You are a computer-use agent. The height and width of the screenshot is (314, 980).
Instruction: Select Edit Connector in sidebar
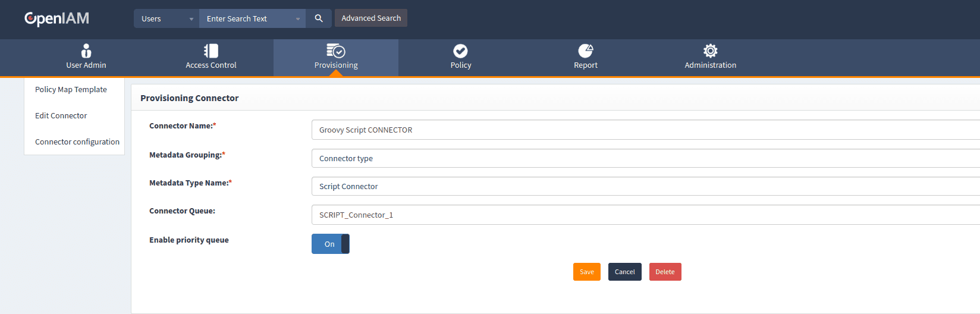click(x=61, y=116)
